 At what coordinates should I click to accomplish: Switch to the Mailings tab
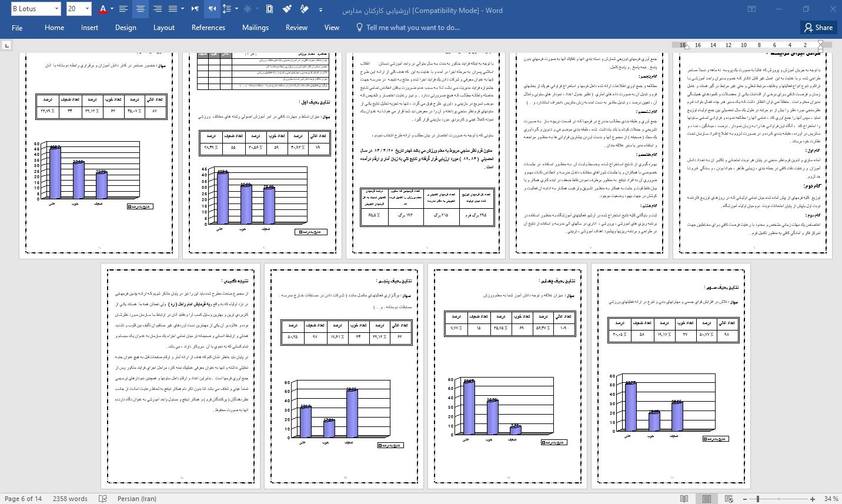[255, 28]
